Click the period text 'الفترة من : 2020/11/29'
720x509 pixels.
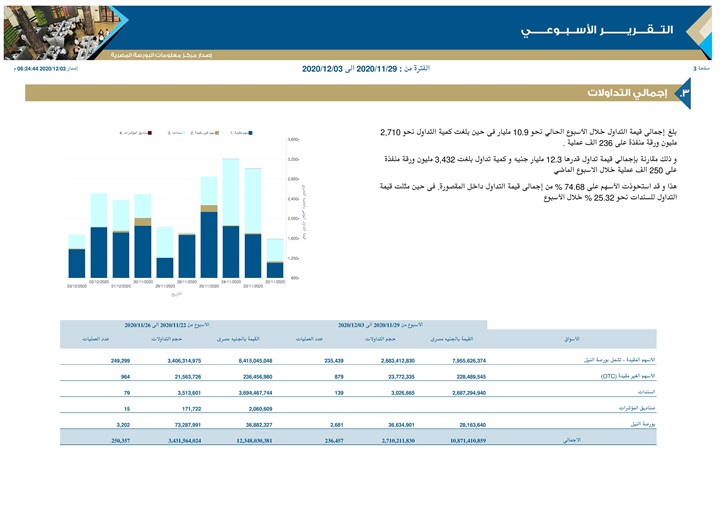click(393, 69)
